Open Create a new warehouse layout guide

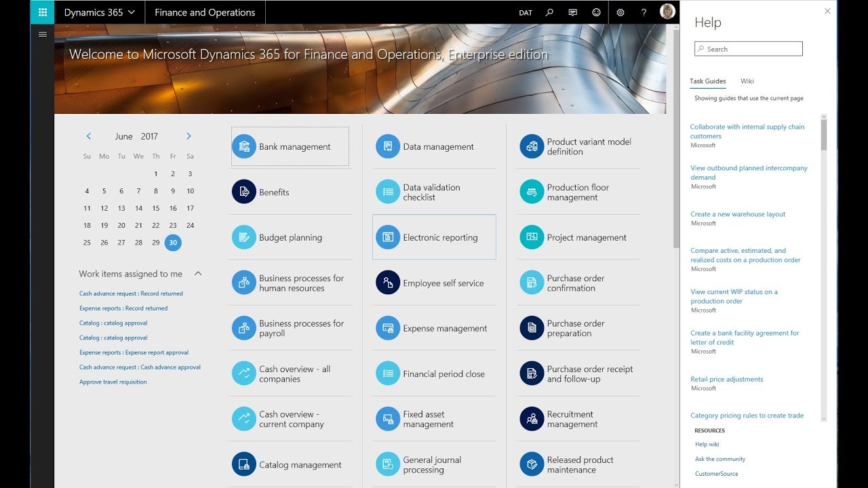click(x=738, y=214)
